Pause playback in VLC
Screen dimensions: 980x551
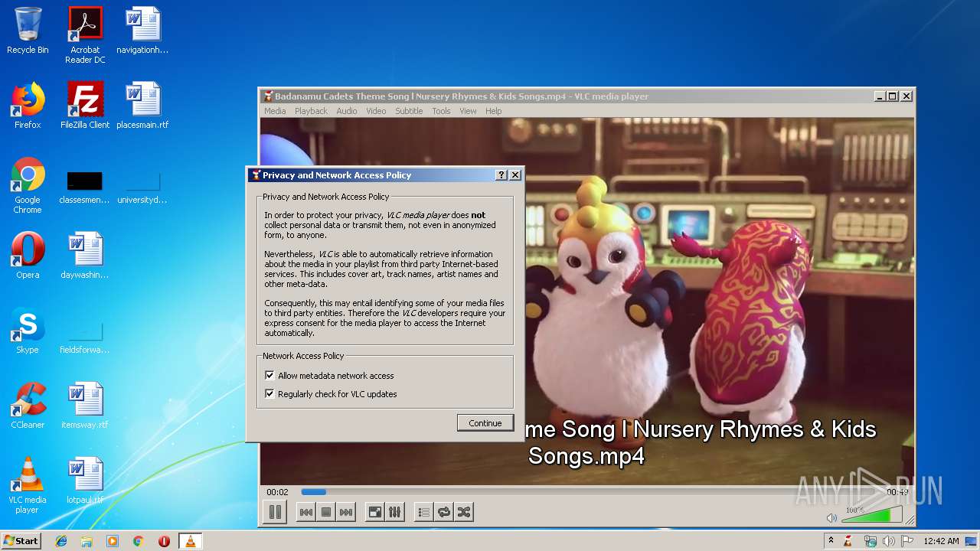tap(275, 512)
